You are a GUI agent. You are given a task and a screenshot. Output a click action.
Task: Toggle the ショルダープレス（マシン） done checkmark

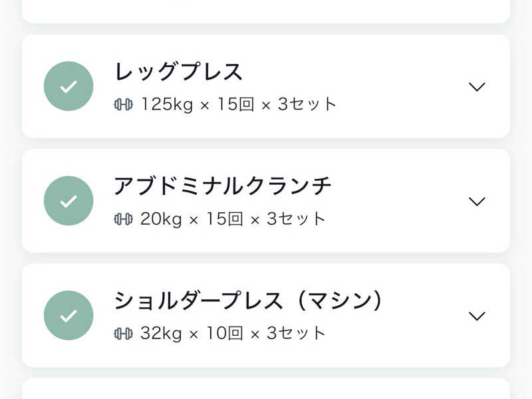click(68, 315)
